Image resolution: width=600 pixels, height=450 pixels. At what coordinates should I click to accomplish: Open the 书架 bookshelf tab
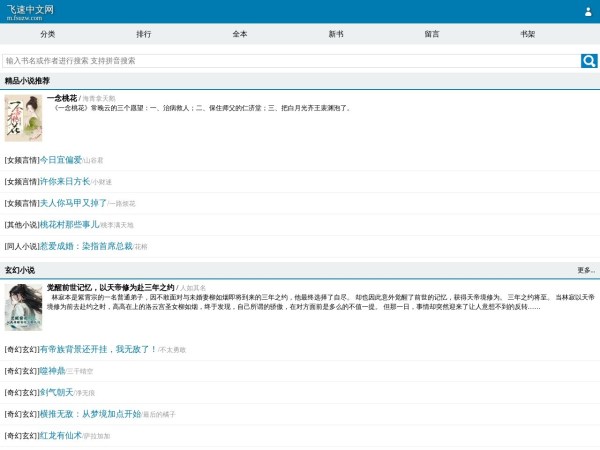pos(527,34)
